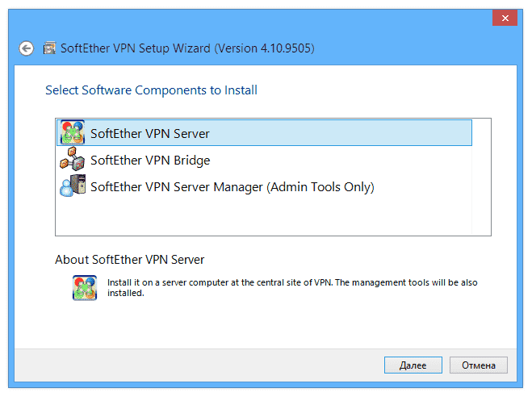
Task: Click the setup wizard icon beside the title
Action: point(49,48)
